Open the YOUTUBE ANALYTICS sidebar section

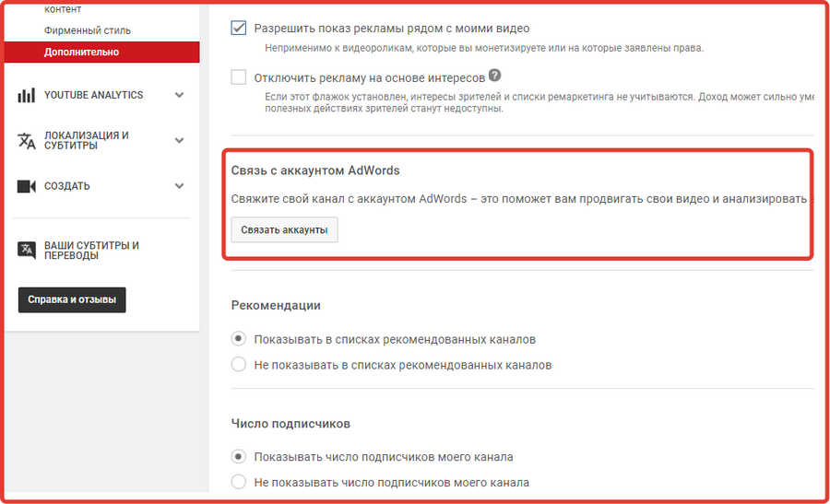[94, 95]
